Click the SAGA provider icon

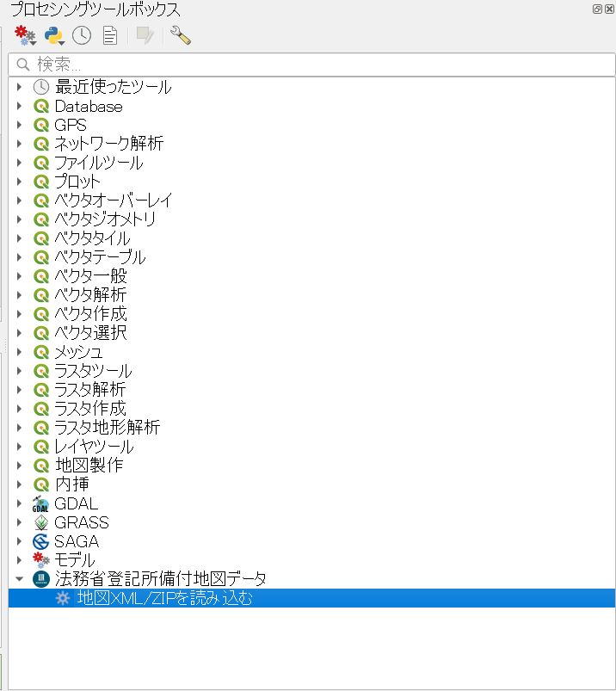coord(41,541)
